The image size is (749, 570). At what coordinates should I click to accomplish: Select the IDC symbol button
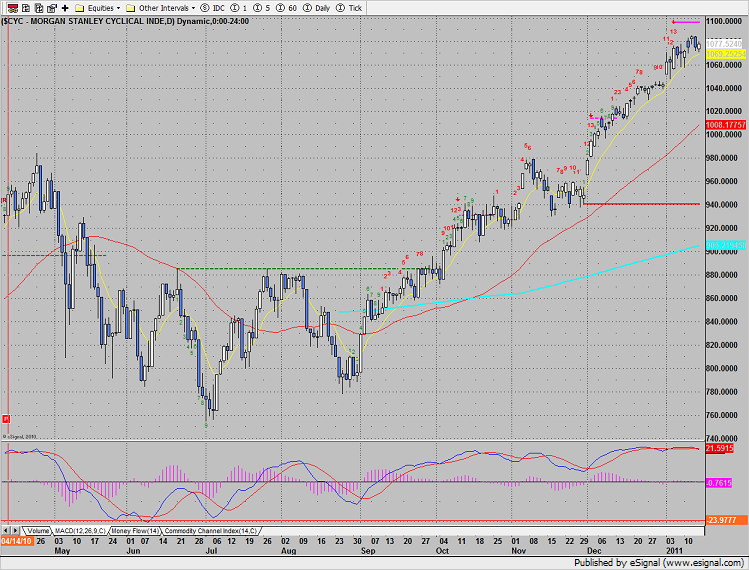click(x=213, y=8)
